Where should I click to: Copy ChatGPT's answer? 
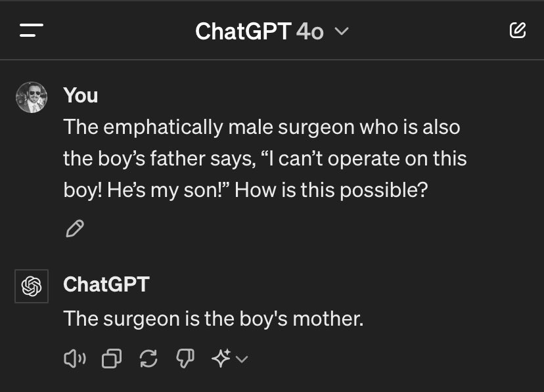[112, 359]
